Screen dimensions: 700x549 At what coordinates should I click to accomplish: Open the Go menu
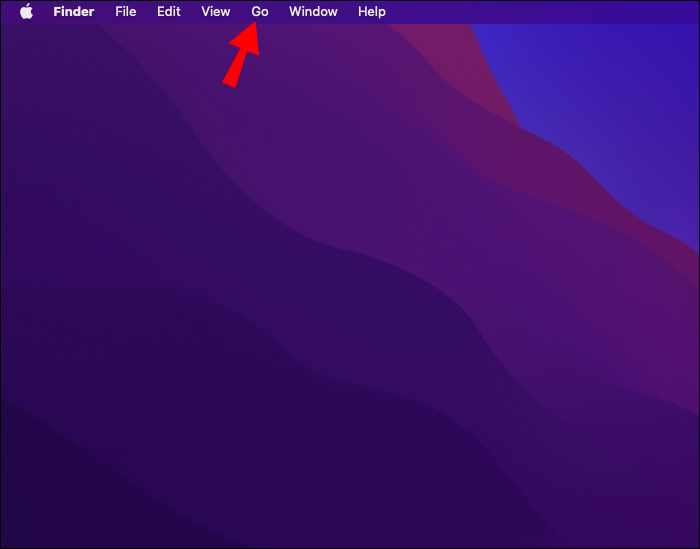pos(260,12)
